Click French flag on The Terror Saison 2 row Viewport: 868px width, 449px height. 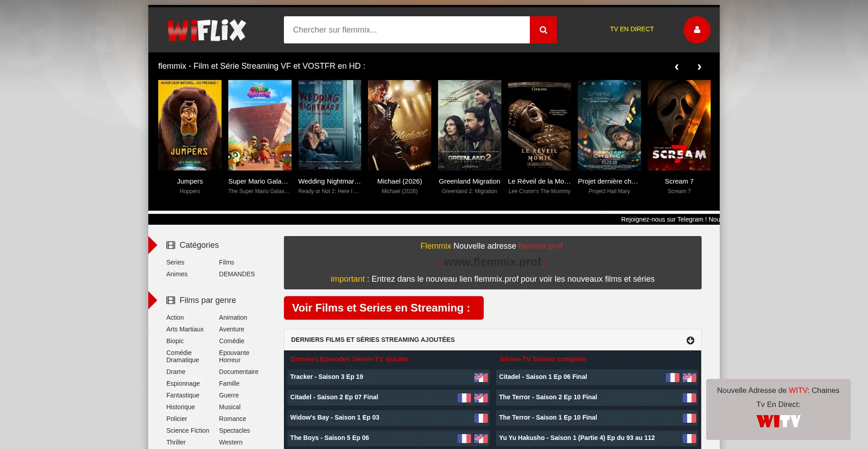click(689, 398)
